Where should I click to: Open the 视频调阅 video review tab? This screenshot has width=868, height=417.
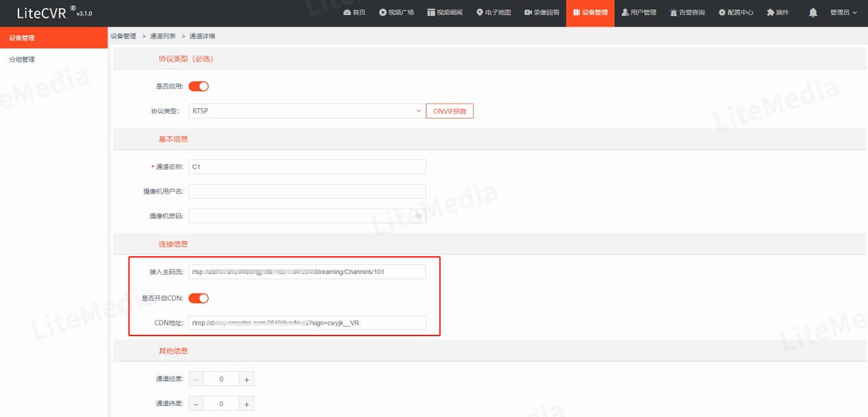[x=444, y=12]
